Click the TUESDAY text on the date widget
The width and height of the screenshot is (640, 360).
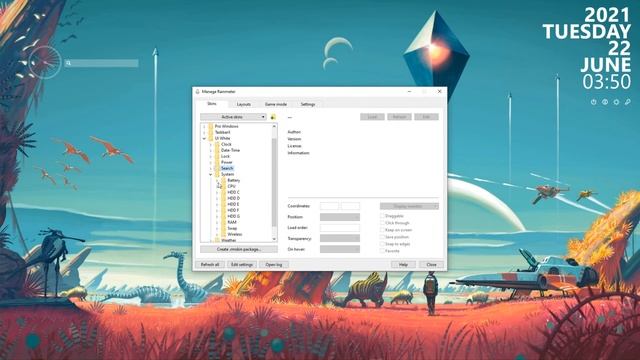(587, 31)
